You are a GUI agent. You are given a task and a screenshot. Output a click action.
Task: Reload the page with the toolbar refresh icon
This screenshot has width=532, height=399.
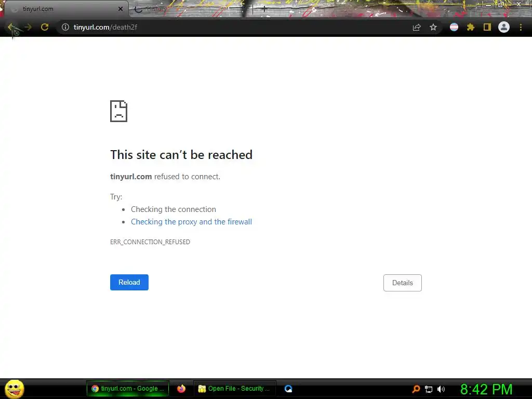(45, 27)
